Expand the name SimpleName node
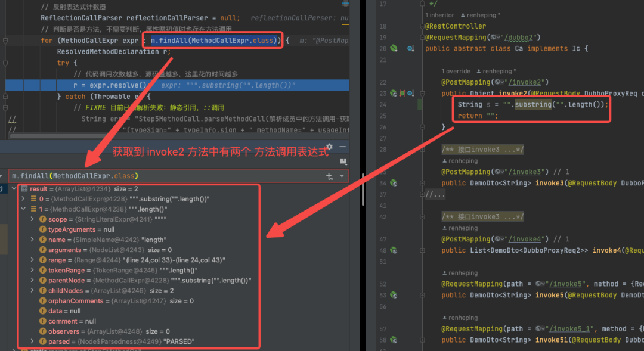644x351 pixels. click(x=32, y=240)
